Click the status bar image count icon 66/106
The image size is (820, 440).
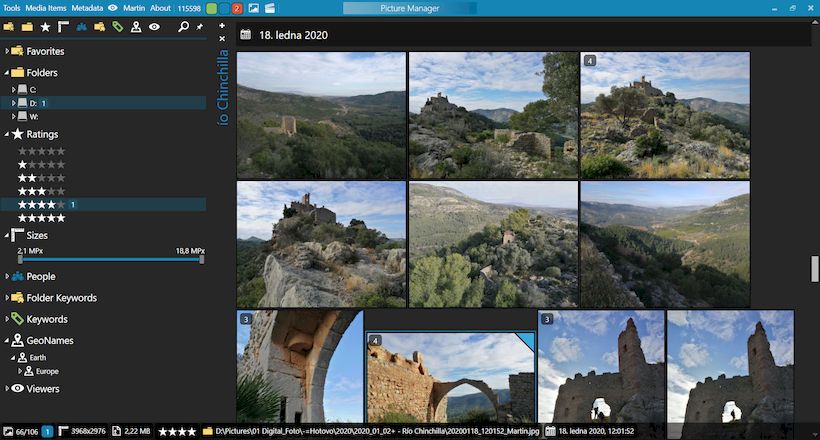tap(8, 432)
